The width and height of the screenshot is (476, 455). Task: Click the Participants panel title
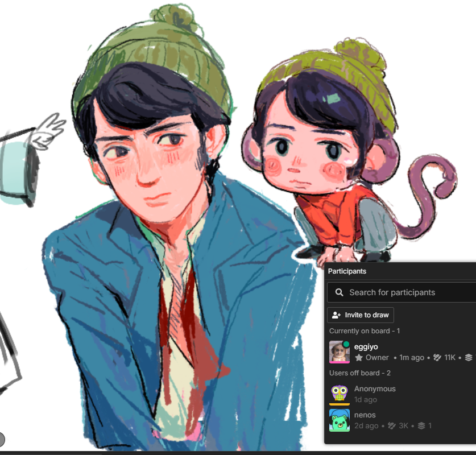pos(347,271)
